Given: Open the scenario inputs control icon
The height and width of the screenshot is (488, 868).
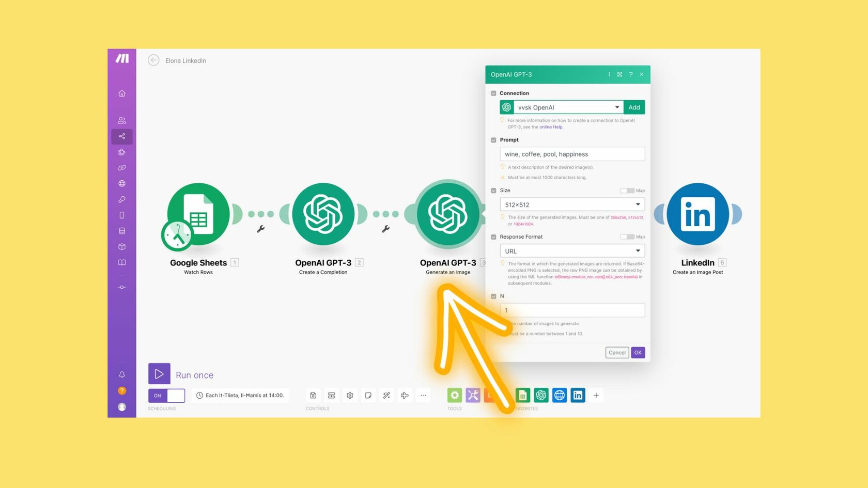Looking at the screenshot, I should pyautogui.click(x=332, y=396).
